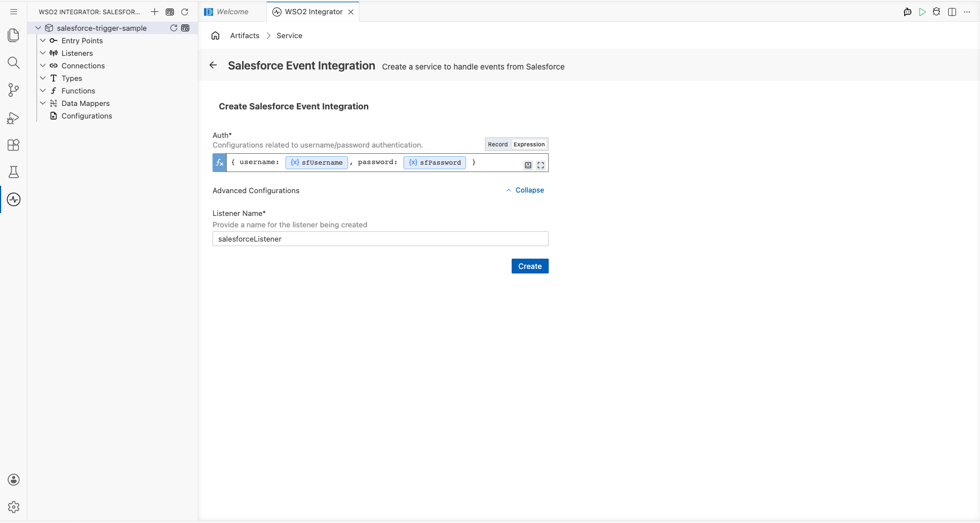Click the sfPassword variable chip

click(x=435, y=162)
